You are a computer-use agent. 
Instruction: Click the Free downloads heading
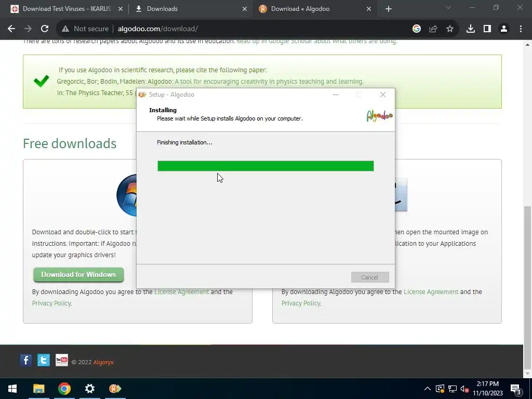[70, 143]
